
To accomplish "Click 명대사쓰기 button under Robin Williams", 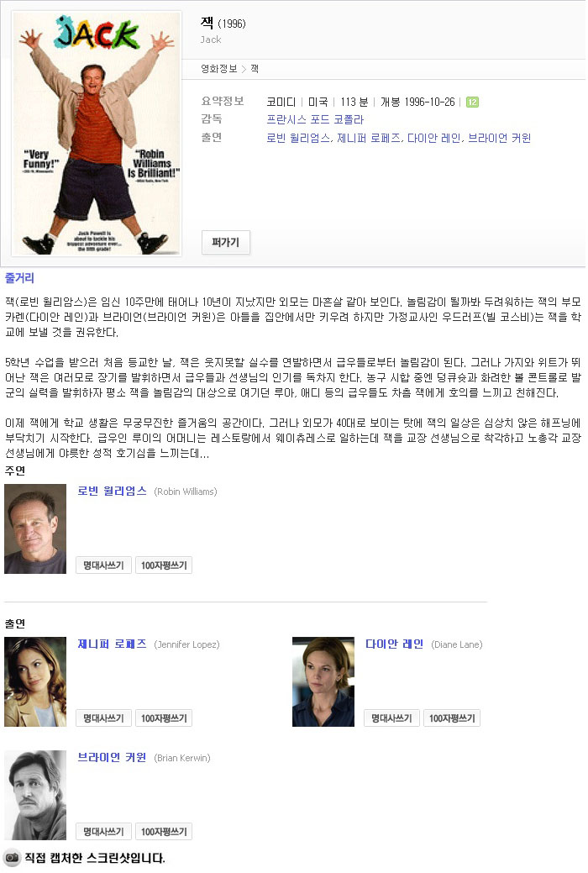I will (x=103, y=565).
